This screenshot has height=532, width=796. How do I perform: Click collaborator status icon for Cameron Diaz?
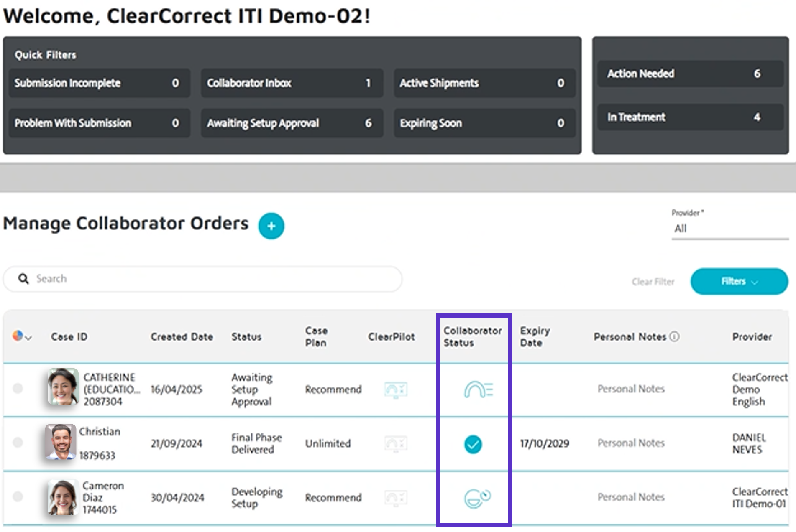tap(478, 498)
